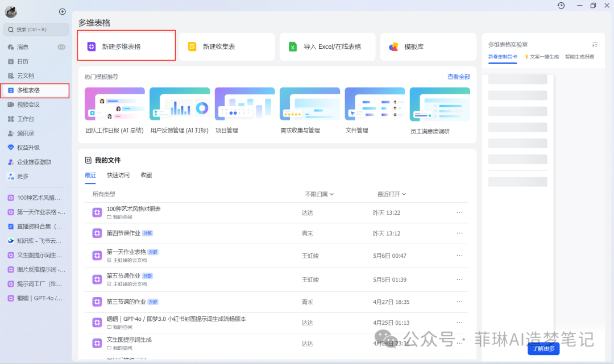Select 文案一键生成 lab tab
614x364 pixels.
[542, 57]
